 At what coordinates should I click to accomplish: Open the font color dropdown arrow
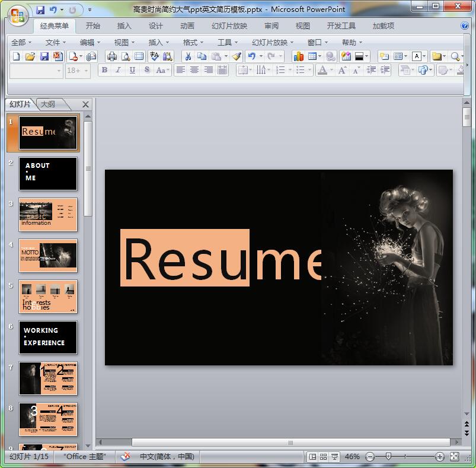pyautogui.click(x=331, y=71)
